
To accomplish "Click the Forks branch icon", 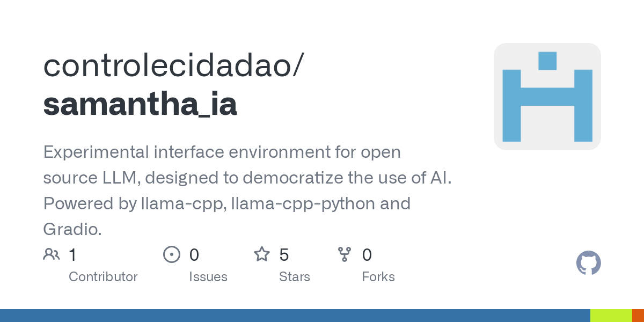I will point(344,254).
